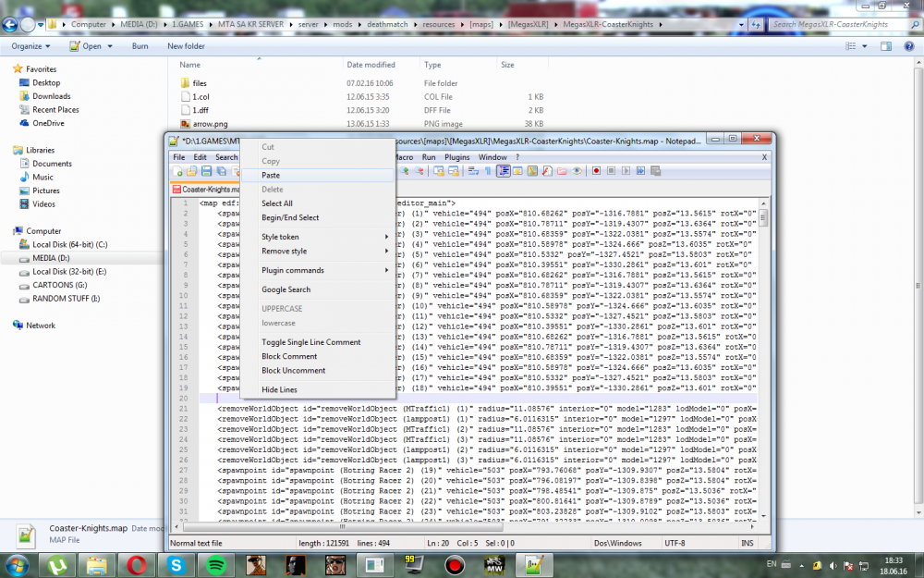The height and width of the screenshot is (578, 924).
Task: Open the Plugins menu in Notepad++
Action: (x=457, y=157)
